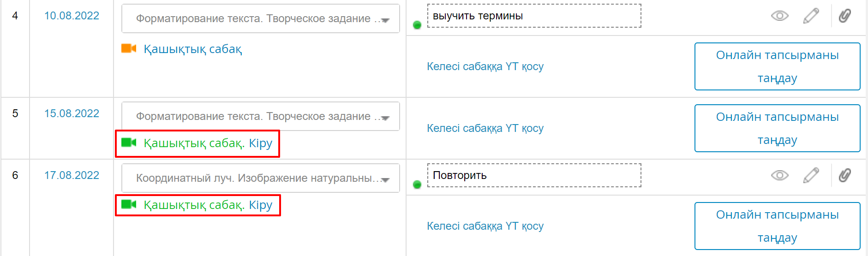Click "Келесі сабаққа ҮТ қосу" in row 6
Screen dimensions: 868x256
point(485,226)
